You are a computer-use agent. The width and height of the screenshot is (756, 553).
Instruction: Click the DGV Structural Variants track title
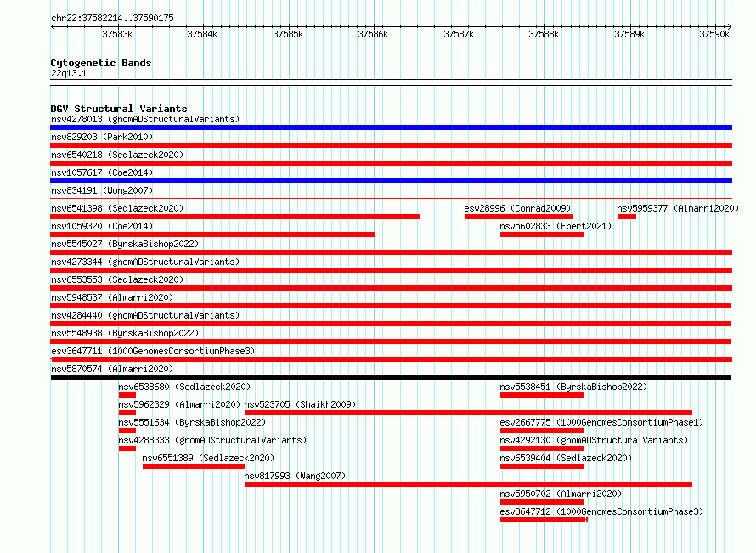coord(119,109)
